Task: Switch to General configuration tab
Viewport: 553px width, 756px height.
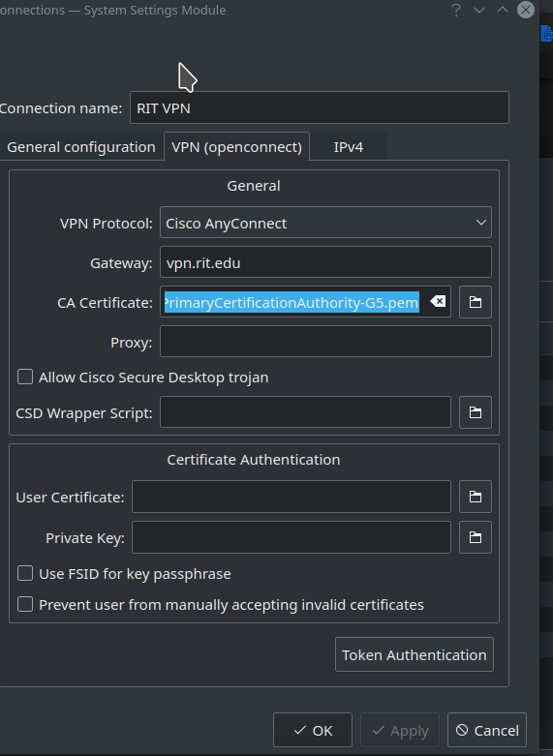Action: point(81,146)
